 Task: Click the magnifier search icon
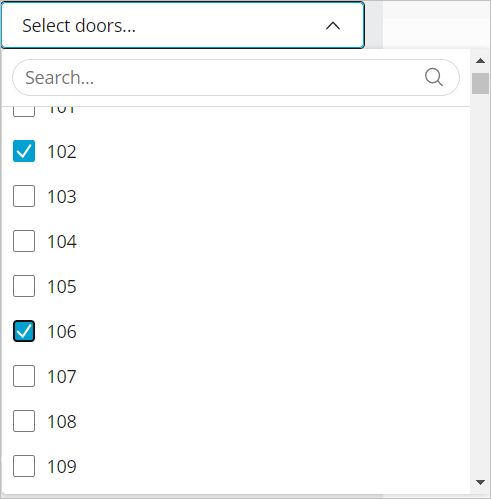[434, 77]
